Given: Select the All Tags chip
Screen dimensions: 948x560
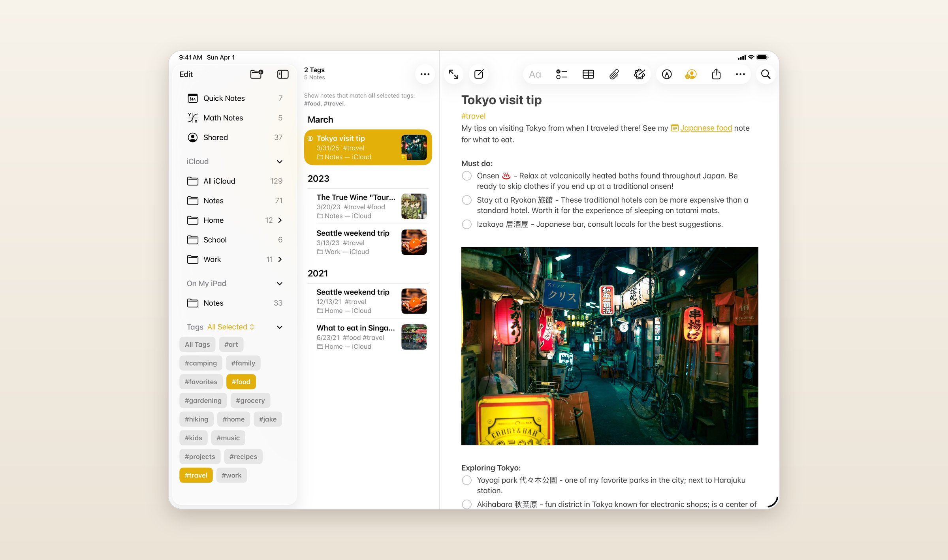Looking at the screenshot, I should (x=197, y=344).
